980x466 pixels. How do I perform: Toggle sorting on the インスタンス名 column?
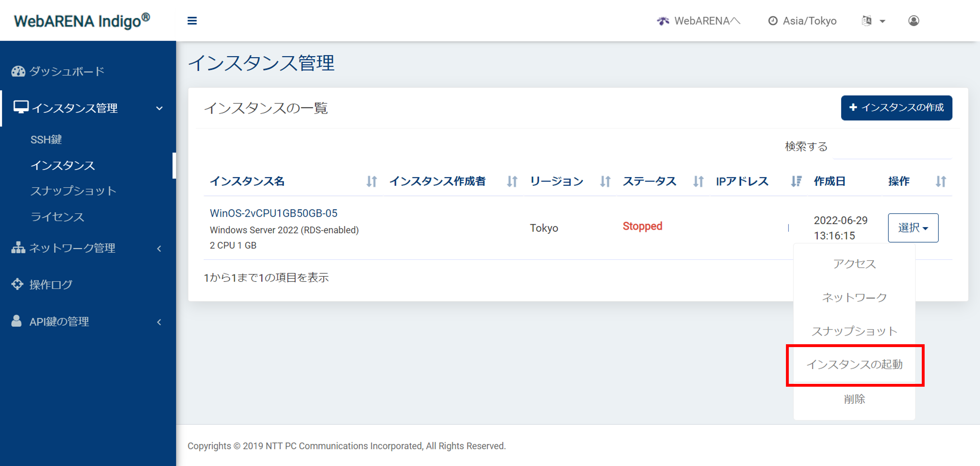coord(372,182)
